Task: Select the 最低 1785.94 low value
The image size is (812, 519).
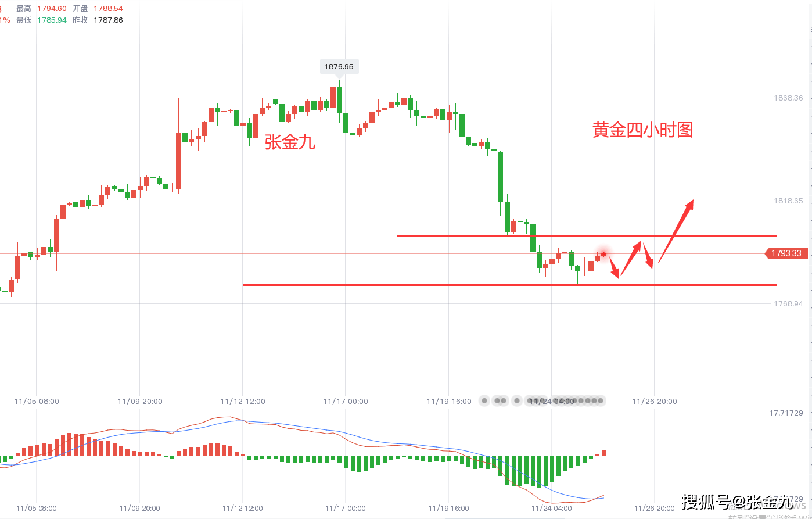Action: (52, 20)
